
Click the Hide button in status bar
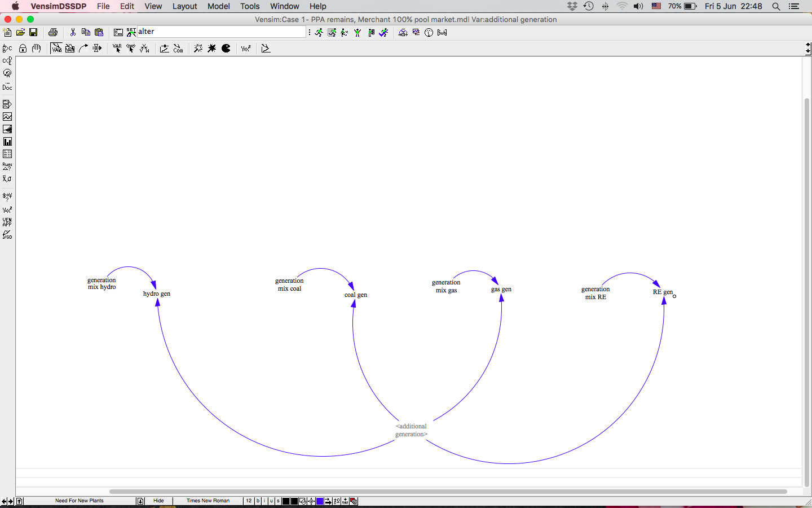158,501
